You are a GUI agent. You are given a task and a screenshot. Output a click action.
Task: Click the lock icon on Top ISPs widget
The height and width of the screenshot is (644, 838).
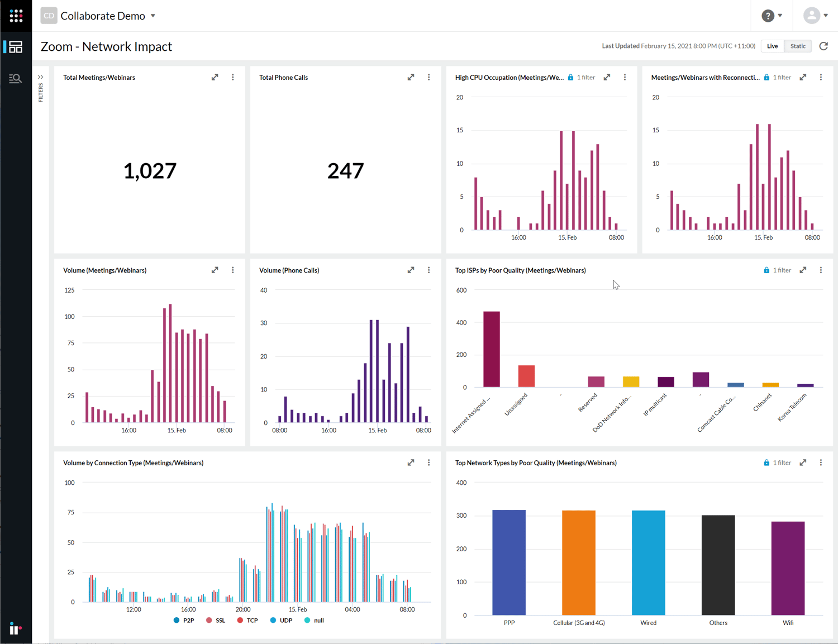pyautogui.click(x=766, y=270)
